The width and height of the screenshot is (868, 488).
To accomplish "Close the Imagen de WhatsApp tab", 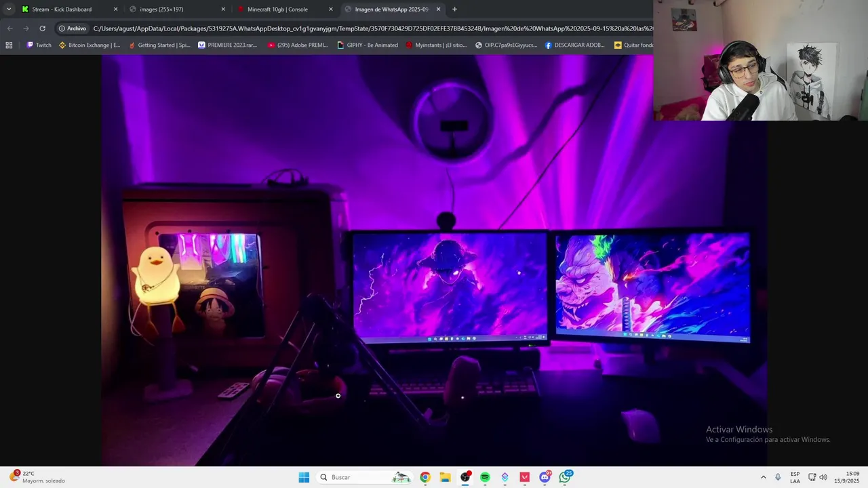I will 438,9.
